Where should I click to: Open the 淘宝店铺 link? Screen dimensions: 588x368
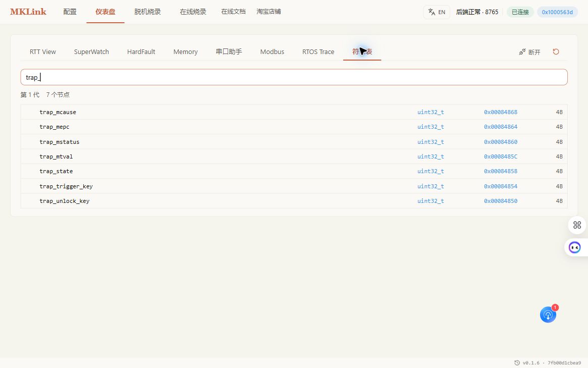coord(269,12)
